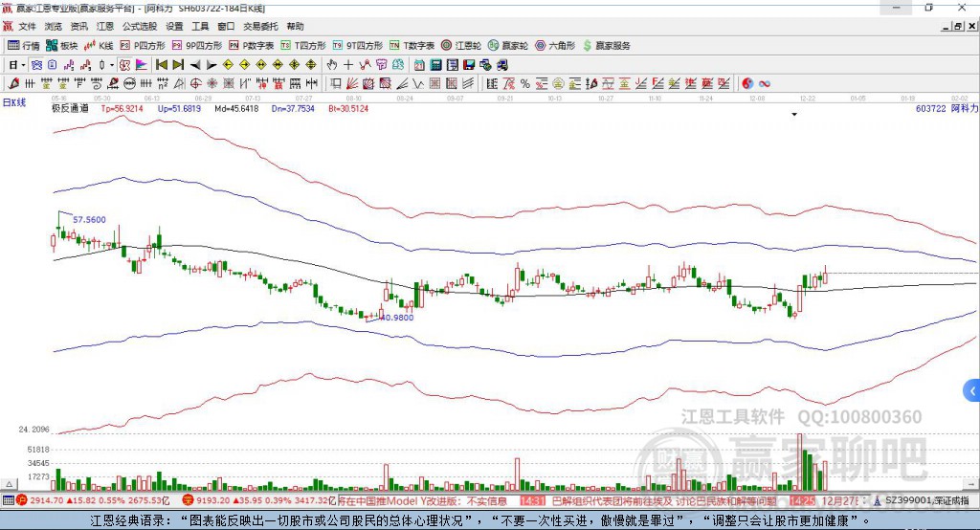Open the 文件 menu
The width and height of the screenshot is (980, 530).
[27, 26]
